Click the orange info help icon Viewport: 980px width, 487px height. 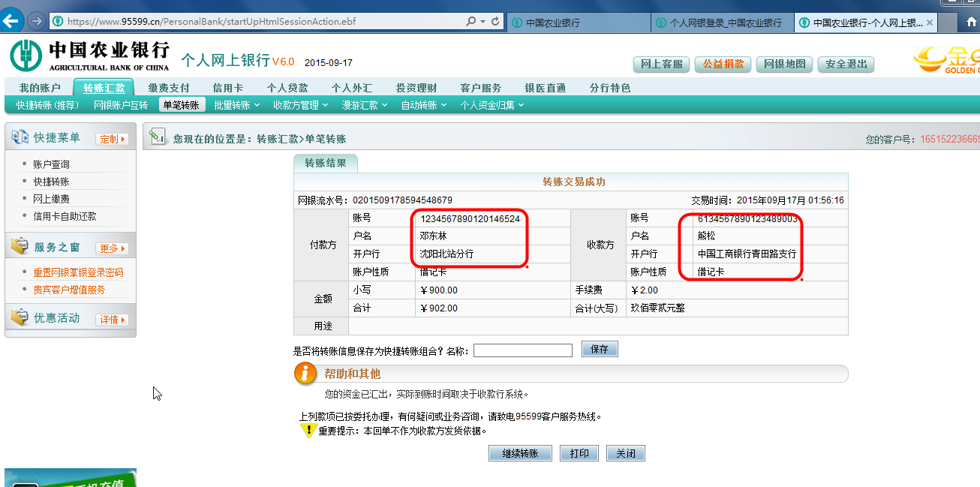pyautogui.click(x=305, y=373)
